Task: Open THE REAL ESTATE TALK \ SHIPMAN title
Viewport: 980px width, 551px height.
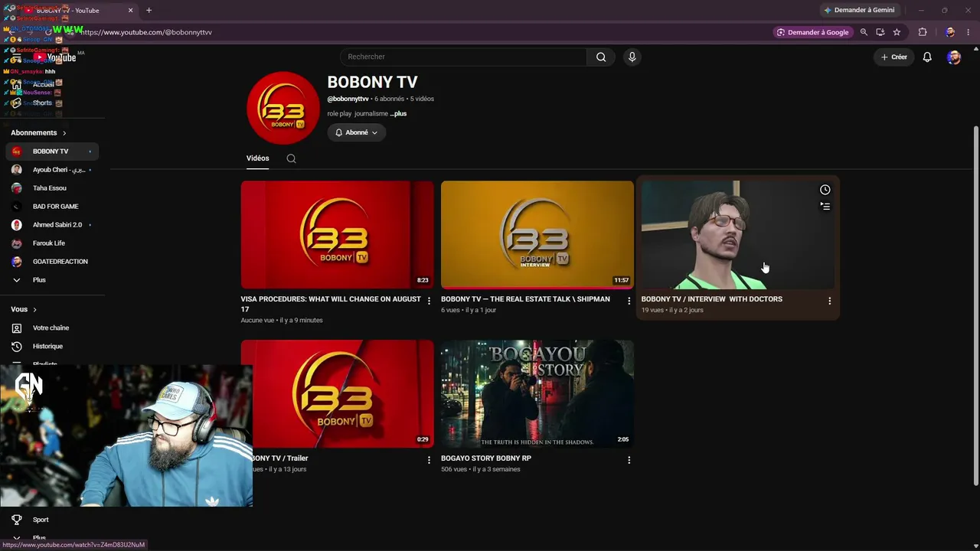Action: click(x=525, y=299)
